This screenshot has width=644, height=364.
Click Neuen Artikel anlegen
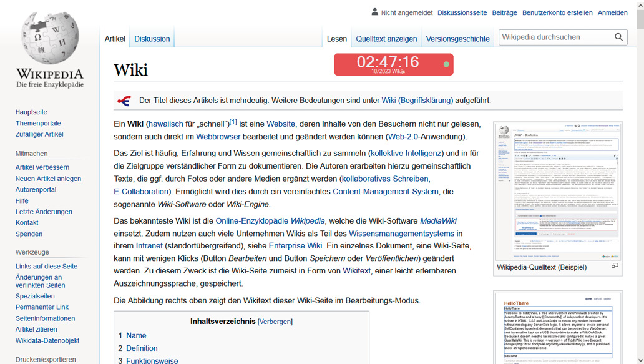click(x=49, y=179)
